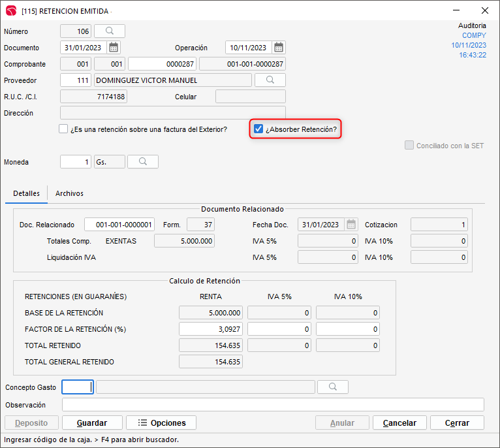Toggle the Conciliado con la SET checkbox
This screenshot has height=448, width=500.
tap(409, 146)
